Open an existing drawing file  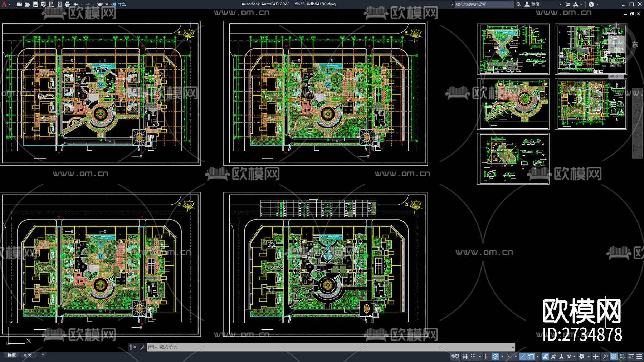pos(27,4)
